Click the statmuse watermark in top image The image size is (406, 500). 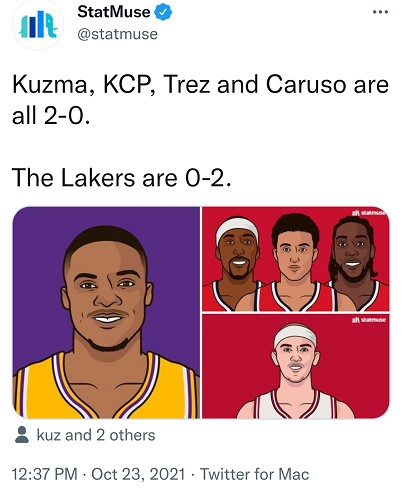(369, 212)
